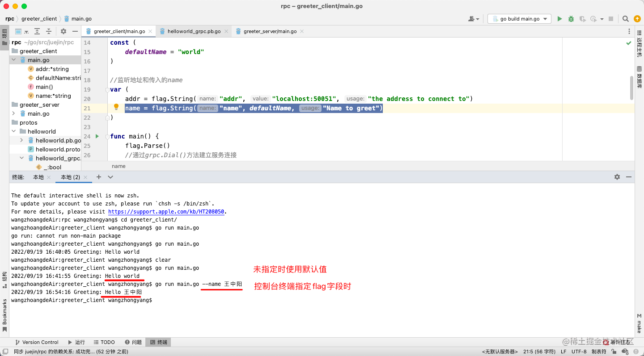The width and height of the screenshot is (644, 356).
Task: Open the editor tabs more-options icon
Action: coord(630,31)
